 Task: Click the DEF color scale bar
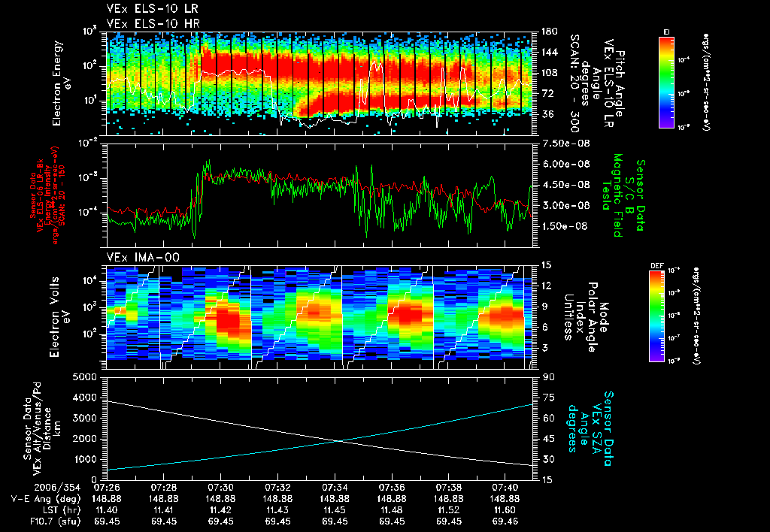[x=657, y=316]
